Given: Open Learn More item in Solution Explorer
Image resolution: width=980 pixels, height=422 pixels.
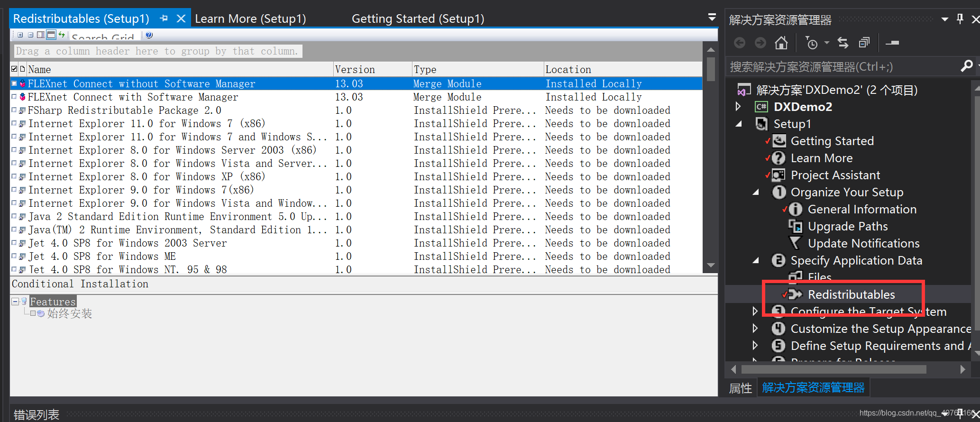Looking at the screenshot, I should tap(822, 158).
